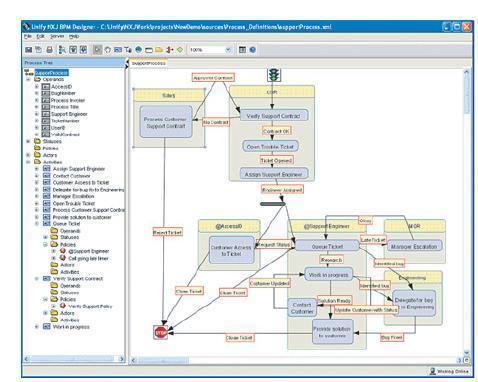Open the 100% zoom dropdown
The height and width of the screenshot is (382, 478).
click(x=228, y=50)
